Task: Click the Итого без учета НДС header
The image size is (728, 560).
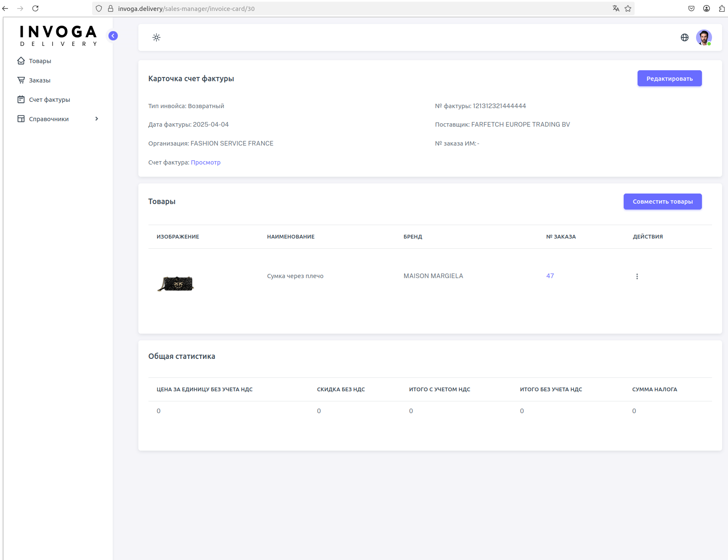Action: coord(551,390)
